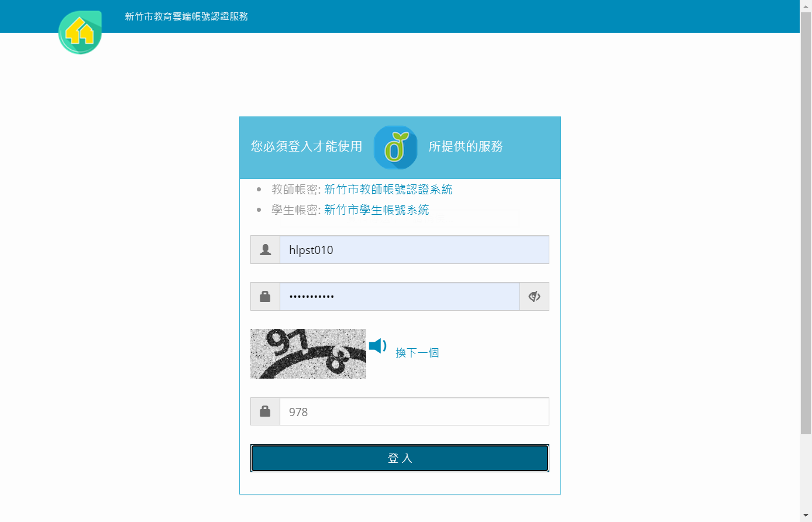Click the 所提供的服務 text
This screenshot has width=812, height=522.
click(x=466, y=146)
